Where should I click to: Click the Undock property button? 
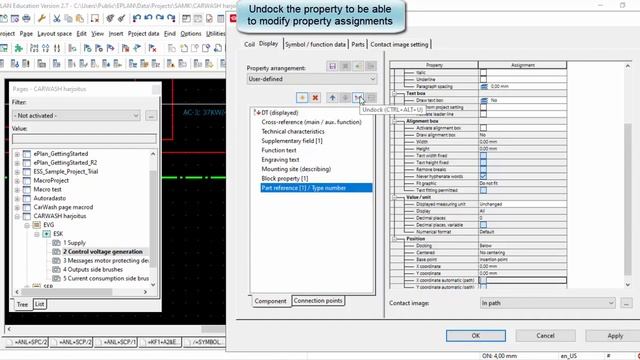(x=358, y=98)
